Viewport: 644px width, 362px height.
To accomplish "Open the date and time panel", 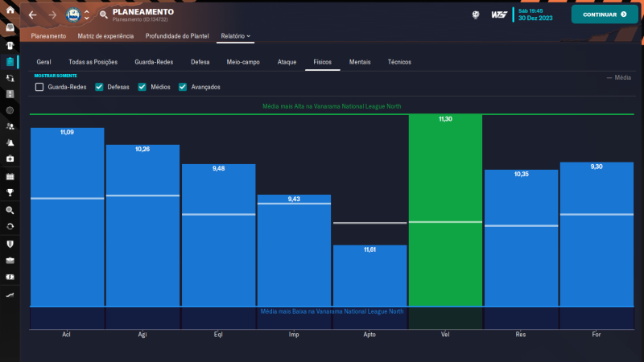I will pyautogui.click(x=534, y=14).
